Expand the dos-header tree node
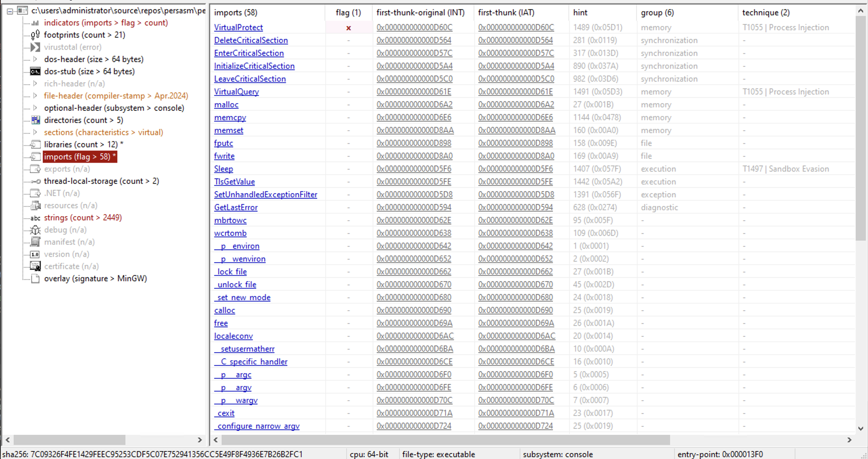 coord(35,59)
